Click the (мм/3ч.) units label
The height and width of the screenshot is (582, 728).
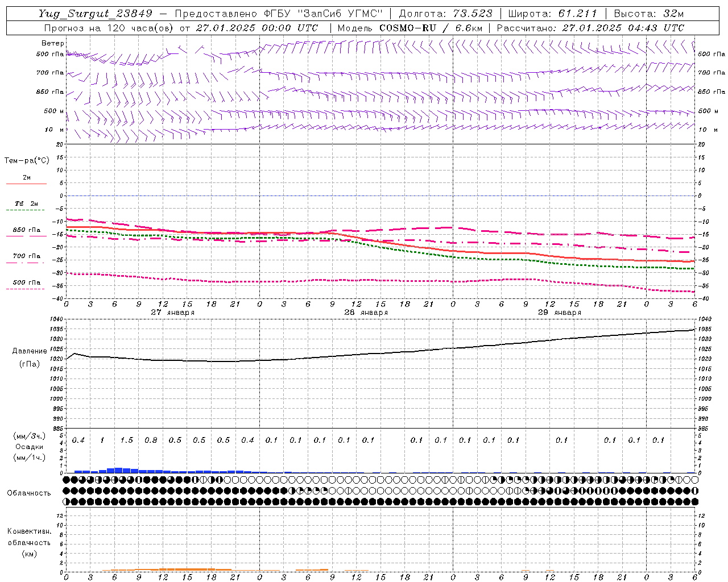coord(30,436)
